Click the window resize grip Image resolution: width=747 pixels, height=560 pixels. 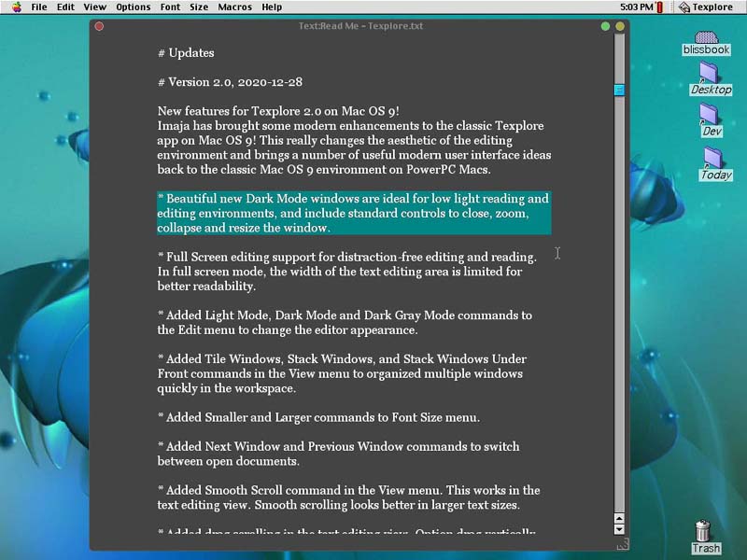pos(623,543)
